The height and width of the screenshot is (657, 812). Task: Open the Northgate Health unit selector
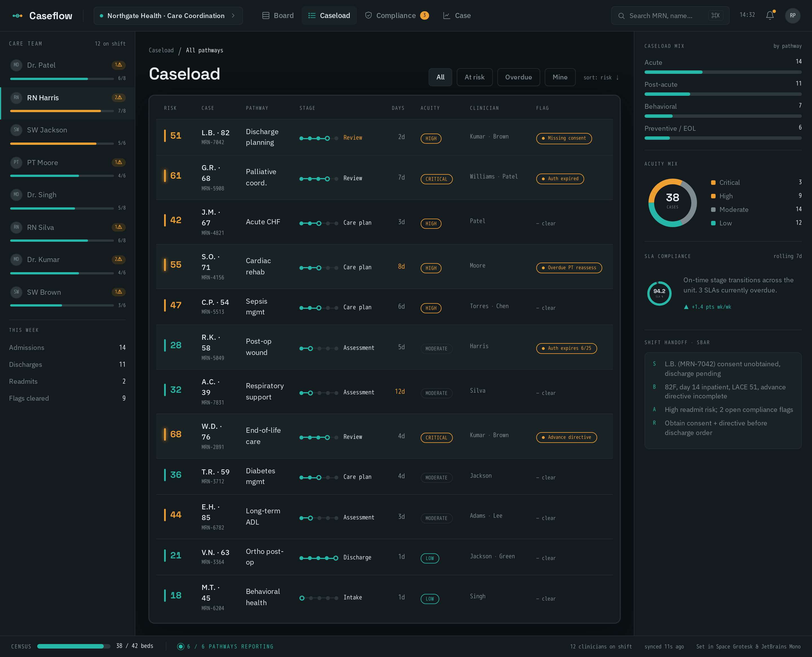(168, 15)
